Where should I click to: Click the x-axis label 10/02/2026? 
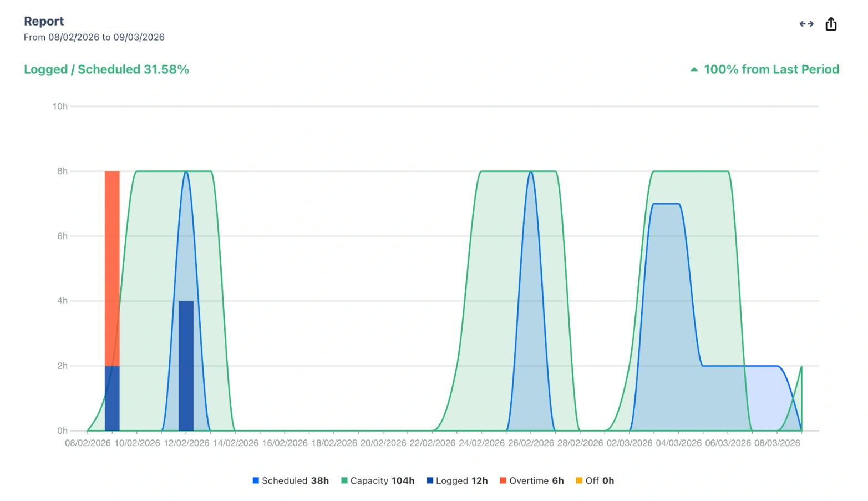tap(137, 443)
